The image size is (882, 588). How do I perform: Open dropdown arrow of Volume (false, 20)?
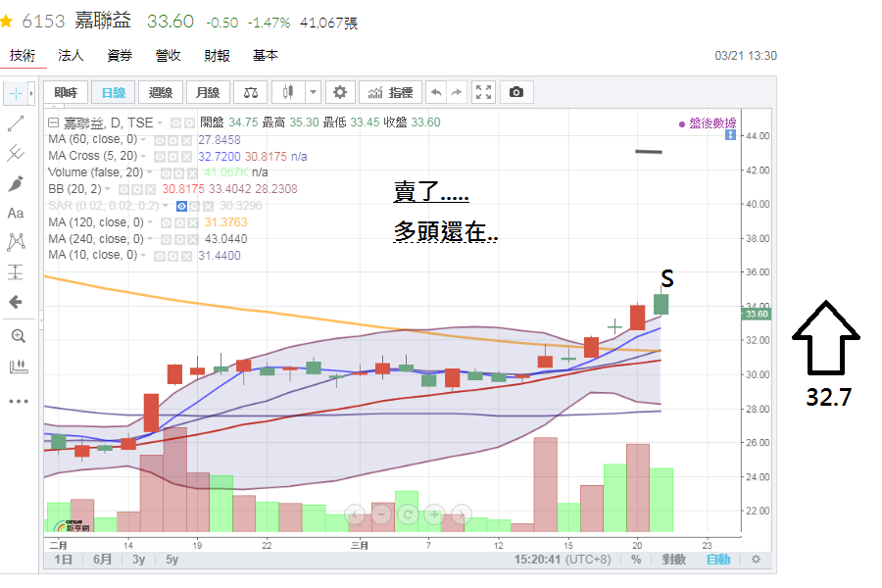point(150,172)
